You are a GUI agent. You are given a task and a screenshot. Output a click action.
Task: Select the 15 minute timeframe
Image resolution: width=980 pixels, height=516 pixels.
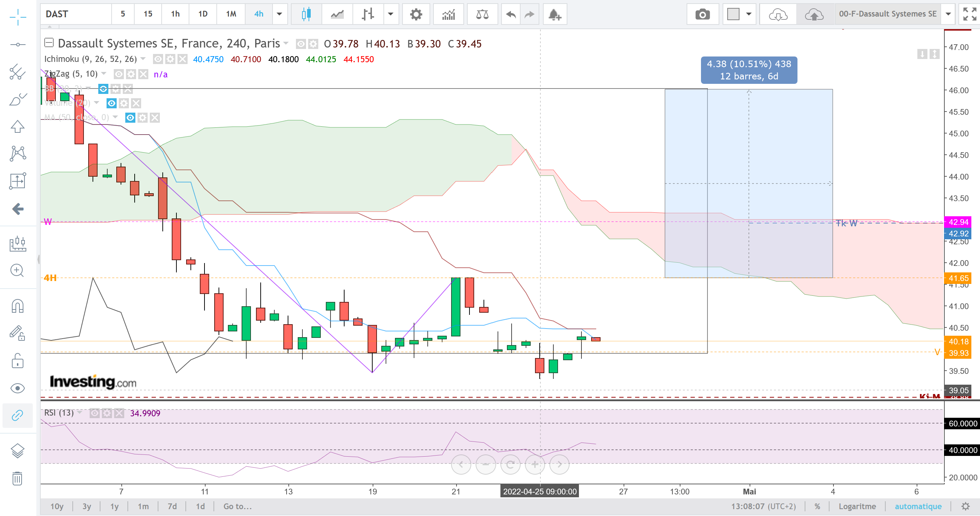coord(148,14)
